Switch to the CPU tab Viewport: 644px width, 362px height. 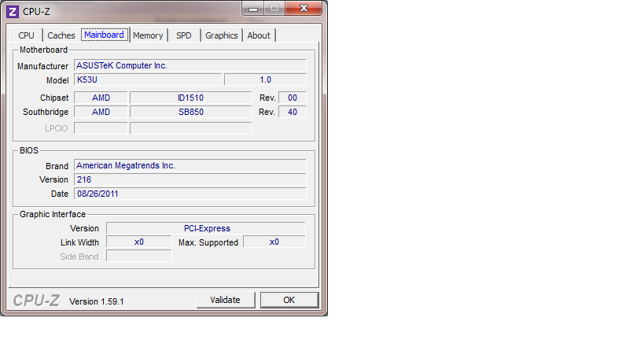[26, 35]
